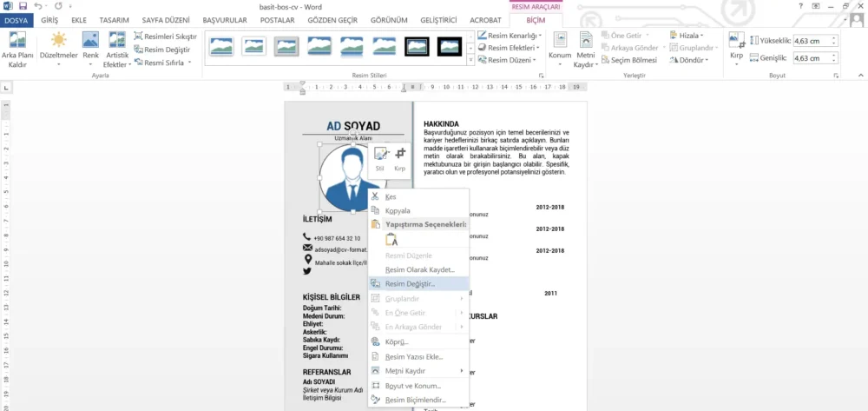The width and height of the screenshot is (868, 411).
Task: Switch to GİRİŞ tab
Action: [x=49, y=21]
